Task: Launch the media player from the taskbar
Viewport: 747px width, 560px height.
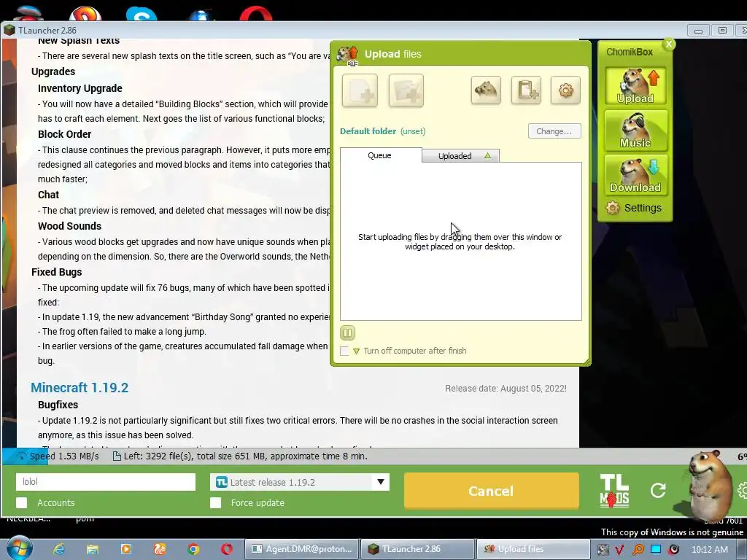Action: (125, 549)
